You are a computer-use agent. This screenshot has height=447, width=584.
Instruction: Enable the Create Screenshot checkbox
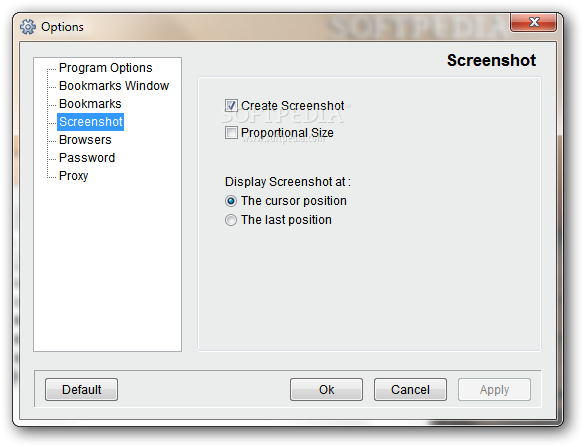pos(231,105)
